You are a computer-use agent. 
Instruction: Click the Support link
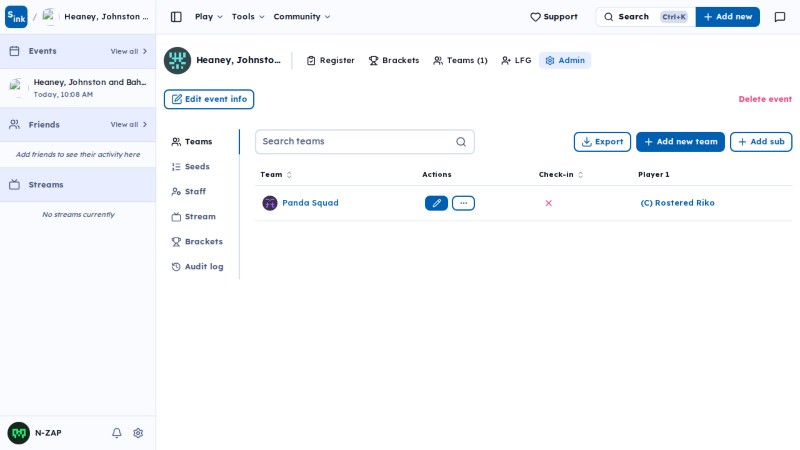(554, 17)
